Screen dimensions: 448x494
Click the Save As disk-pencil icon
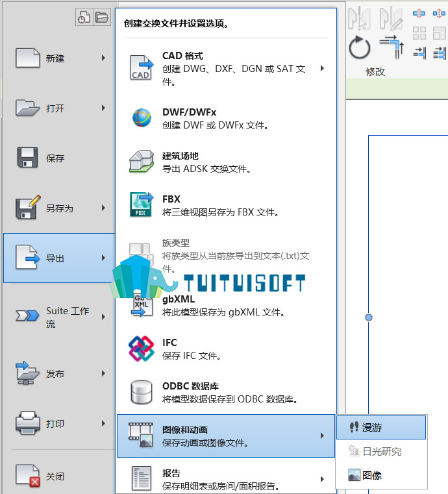click(x=29, y=207)
